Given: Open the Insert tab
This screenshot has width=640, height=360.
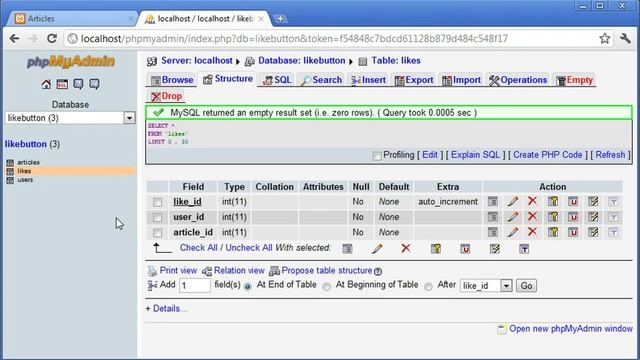Looking at the screenshot, I should pyautogui.click(x=369, y=80).
